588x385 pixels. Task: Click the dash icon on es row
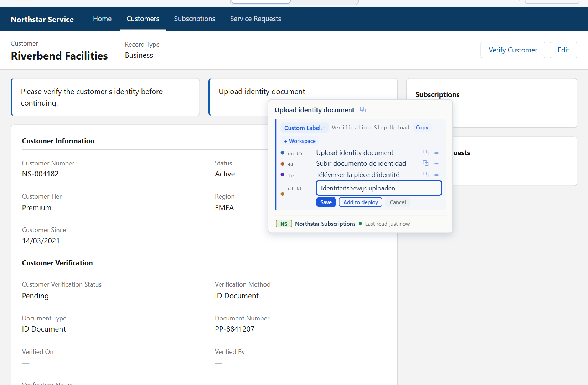(436, 164)
